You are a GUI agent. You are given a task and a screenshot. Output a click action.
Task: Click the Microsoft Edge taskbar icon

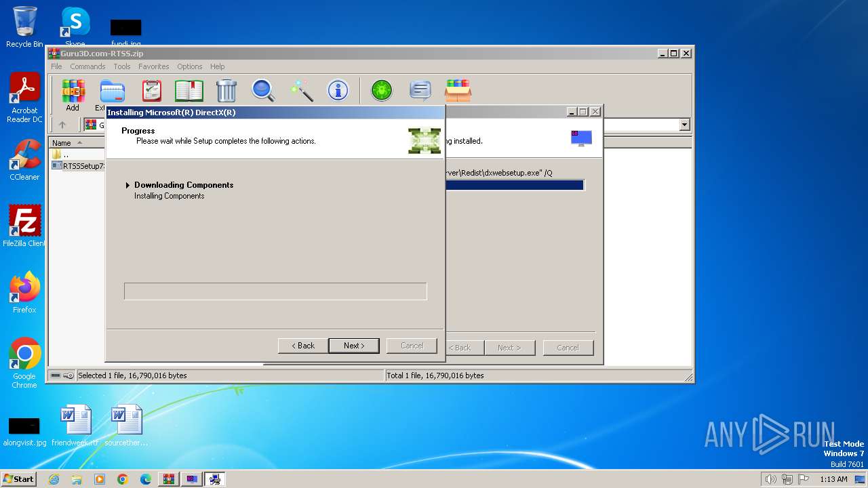click(146, 479)
